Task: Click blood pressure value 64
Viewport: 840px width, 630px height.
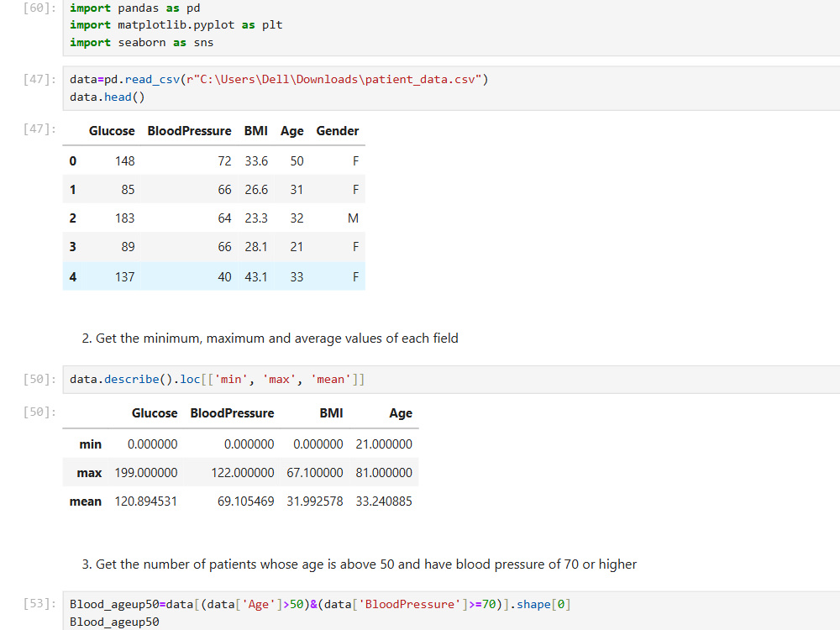Action: 224,218
